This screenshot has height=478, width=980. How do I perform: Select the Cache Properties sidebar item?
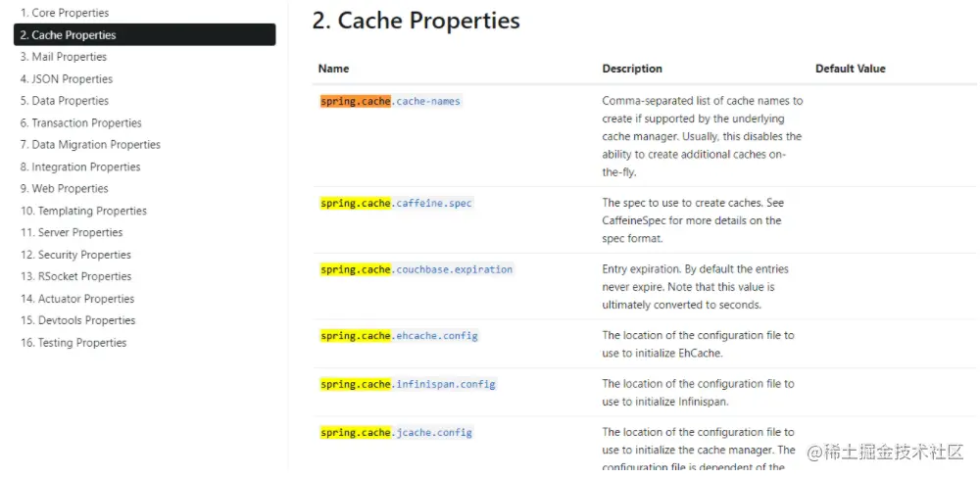coord(73,35)
